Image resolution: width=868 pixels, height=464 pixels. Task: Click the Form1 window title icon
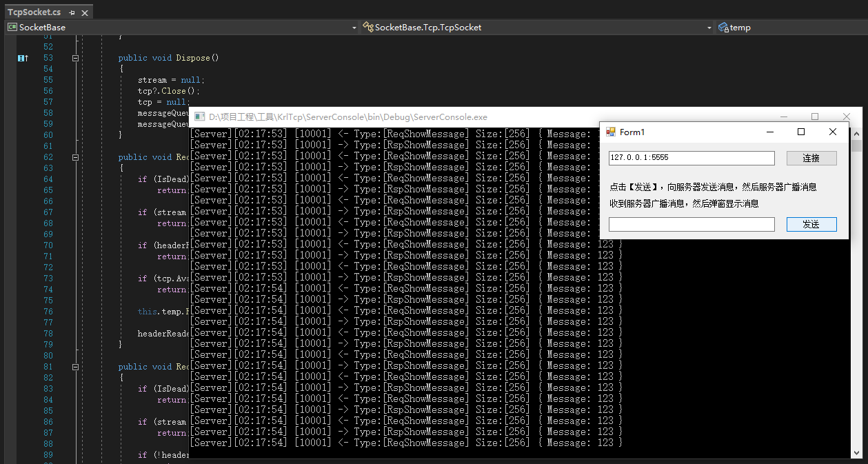610,132
